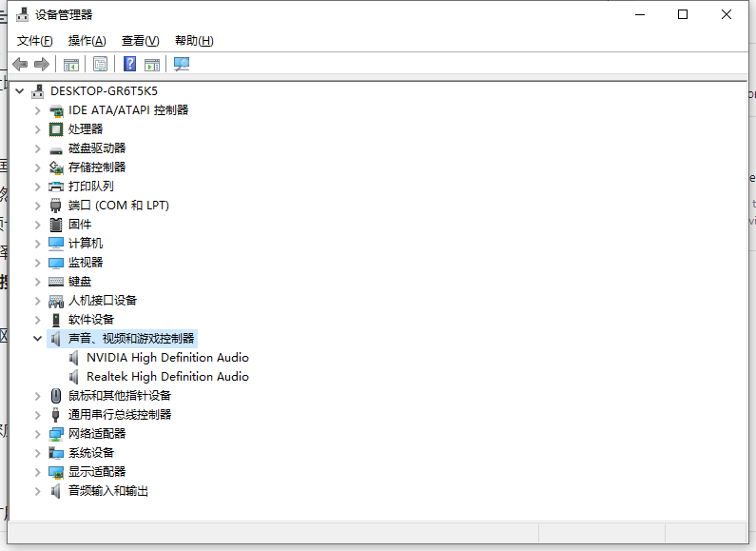Click the 监视器 monitor category icon
Viewport: 756px width, 551px height.
tap(56, 263)
